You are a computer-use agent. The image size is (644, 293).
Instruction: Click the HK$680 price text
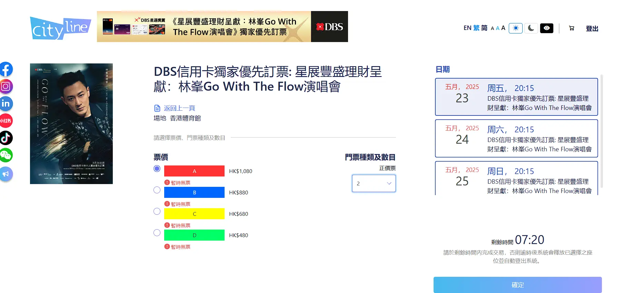click(239, 214)
